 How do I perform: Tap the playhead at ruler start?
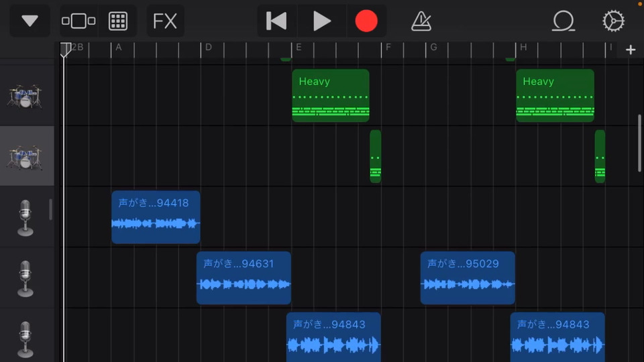[x=65, y=50]
